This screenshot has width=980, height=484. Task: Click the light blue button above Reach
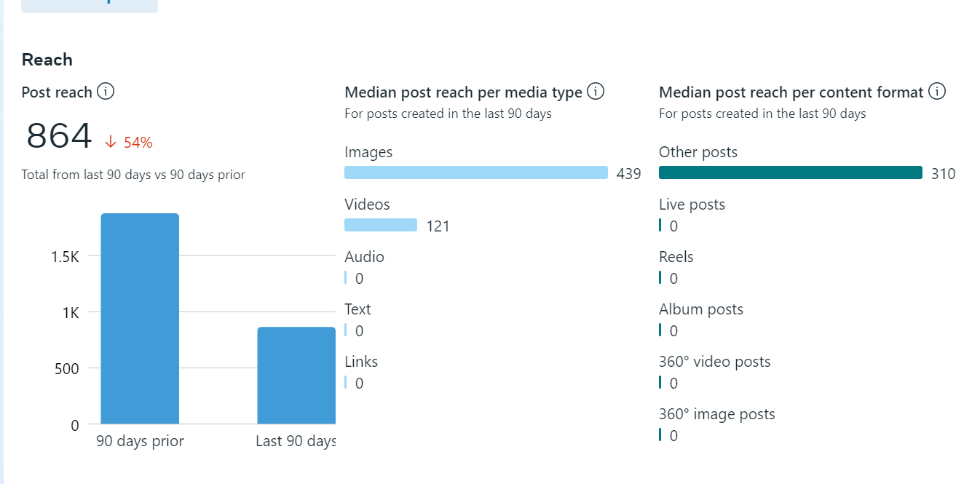[90, 5]
